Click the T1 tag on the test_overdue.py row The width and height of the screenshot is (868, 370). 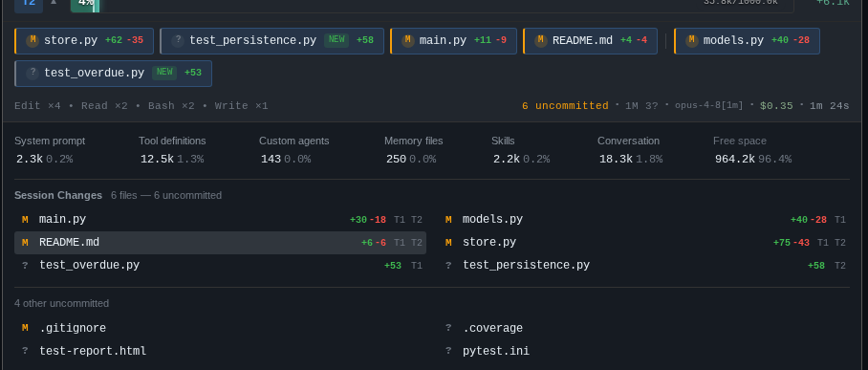(416, 266)
